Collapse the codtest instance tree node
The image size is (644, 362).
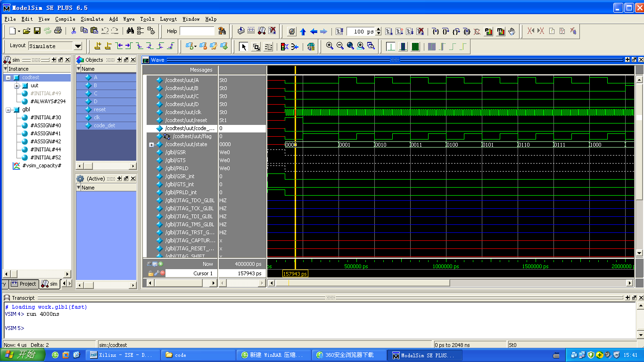[x=8, y=77]
